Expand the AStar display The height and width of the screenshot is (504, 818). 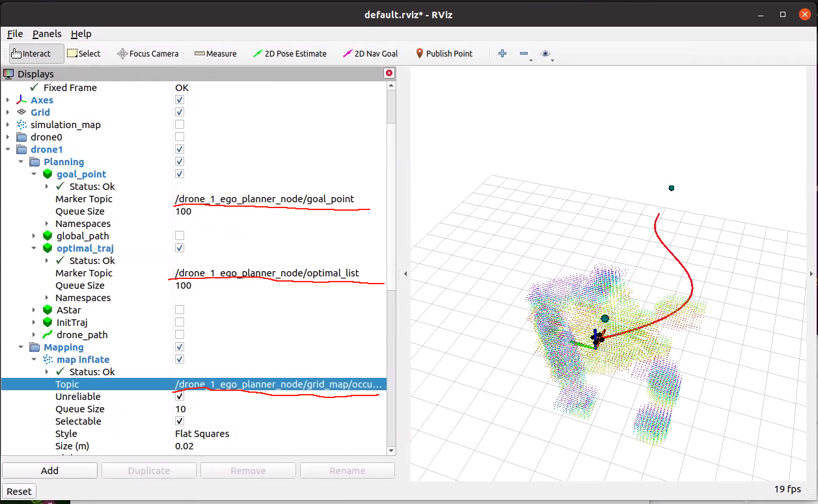(34, 310)
